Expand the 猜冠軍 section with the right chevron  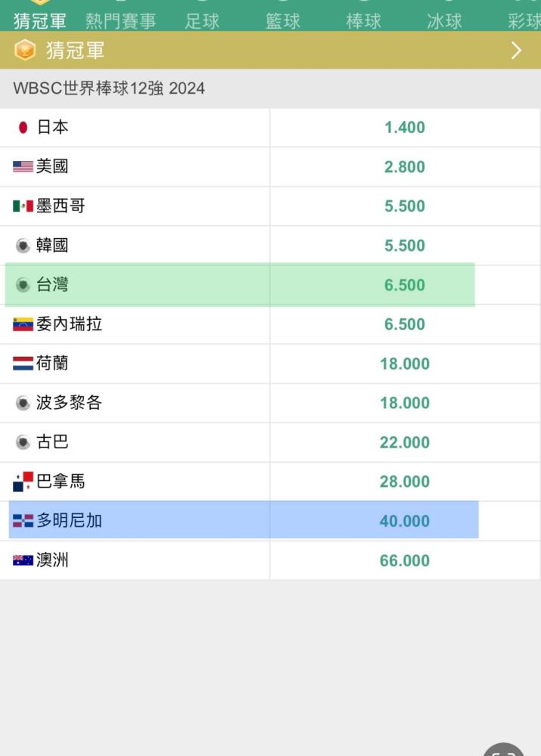(x=516, y=50)
